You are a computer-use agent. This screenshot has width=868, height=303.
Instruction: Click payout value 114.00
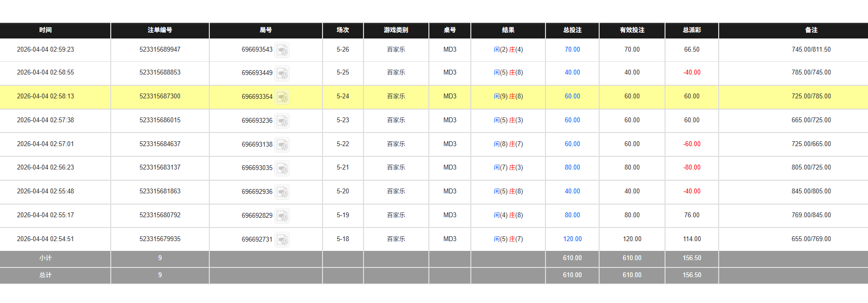[692, 239]
